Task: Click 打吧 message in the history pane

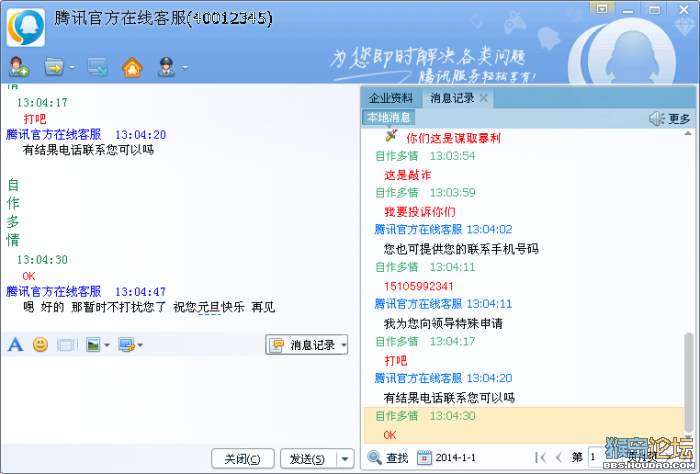Action: (x=396, y=360)
